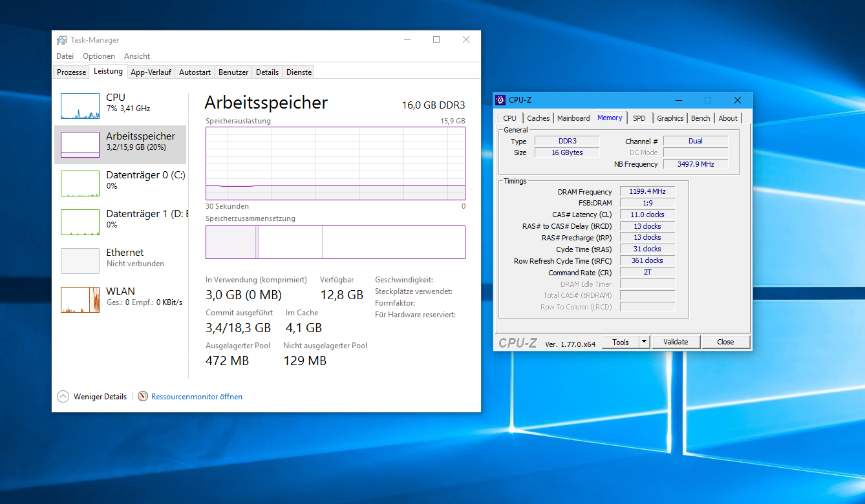Click the Tools button in CPU-Z

click(x=621, y=342)
